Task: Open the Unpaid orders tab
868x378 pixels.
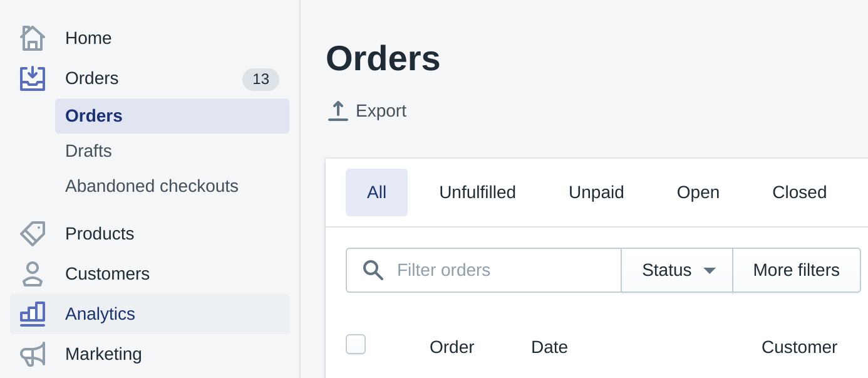Action: click(596, 192)
